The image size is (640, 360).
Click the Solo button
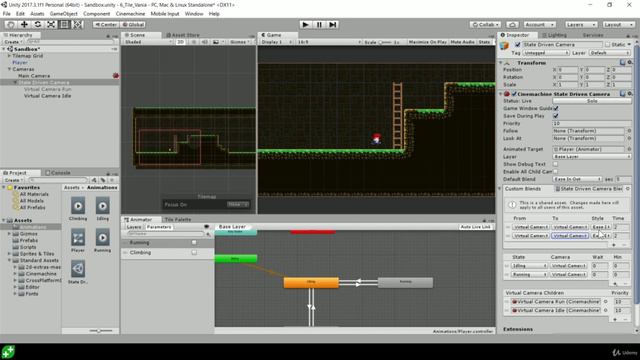click(x=592, y=101)
